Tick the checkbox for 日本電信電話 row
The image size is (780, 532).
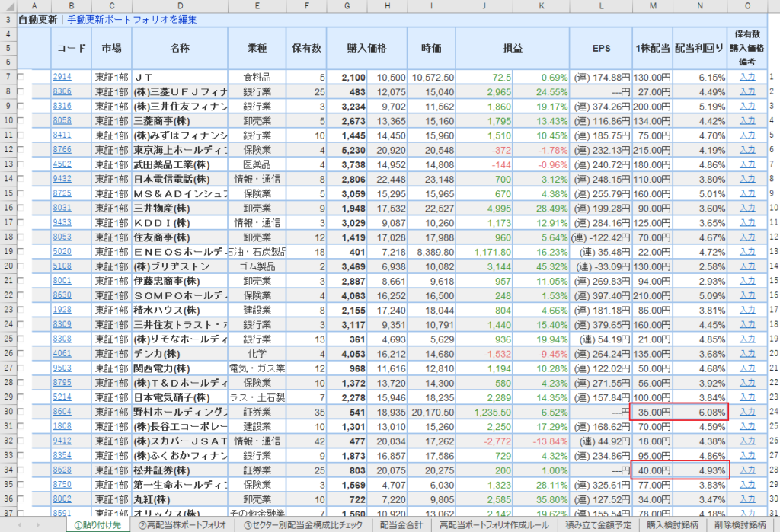[x=21, y=179]
